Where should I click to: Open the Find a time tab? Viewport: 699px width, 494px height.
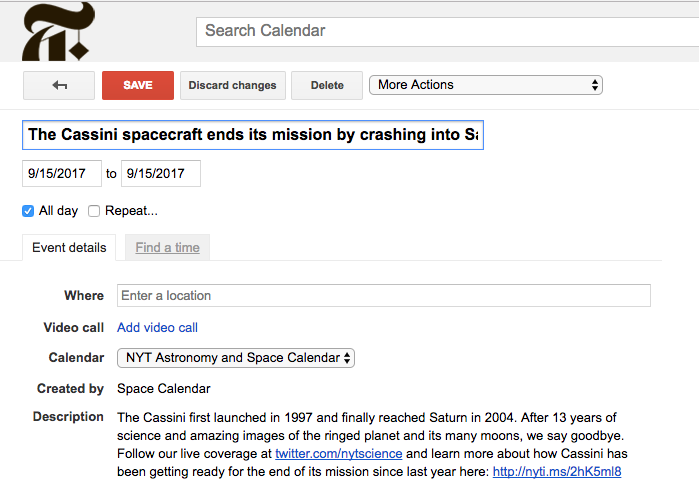167,248
